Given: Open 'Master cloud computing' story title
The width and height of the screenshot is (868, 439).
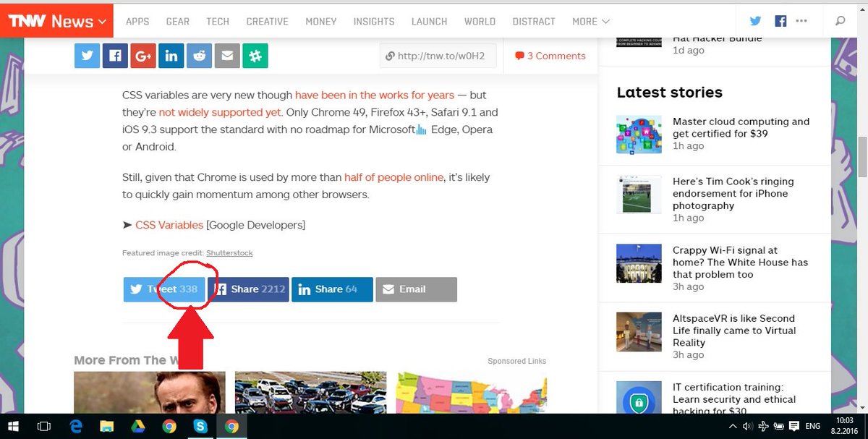Looking at the screenshot, I should point(741,127).
